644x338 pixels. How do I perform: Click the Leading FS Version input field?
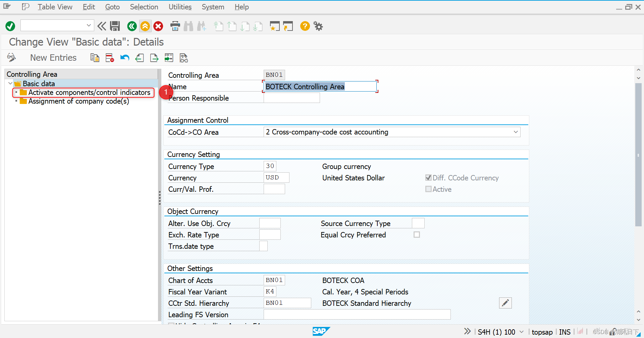click(357, 315)
